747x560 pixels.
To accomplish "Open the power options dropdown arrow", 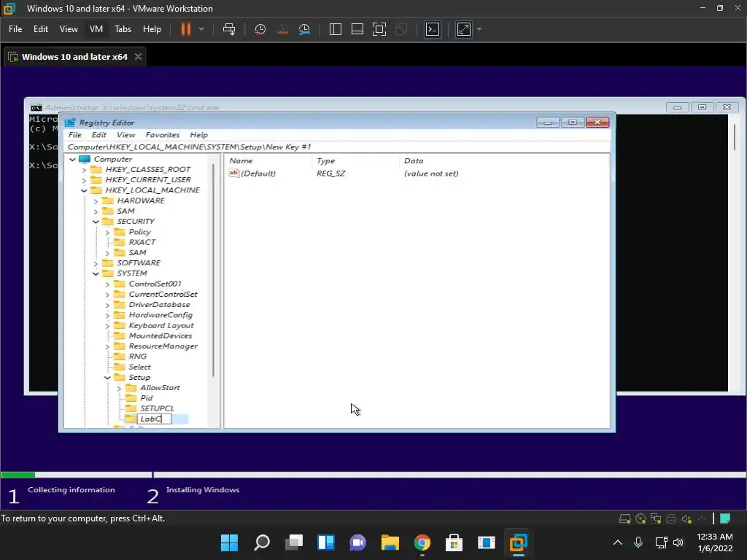I will click(x=201, y=29).
